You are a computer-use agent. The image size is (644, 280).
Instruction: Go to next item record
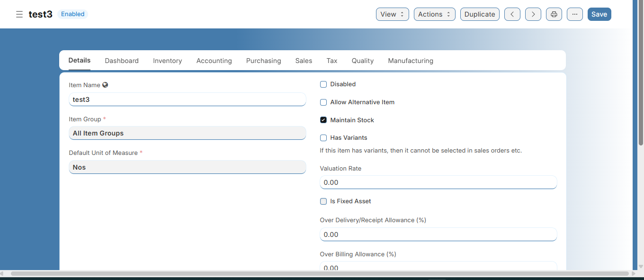pos(533,14)
